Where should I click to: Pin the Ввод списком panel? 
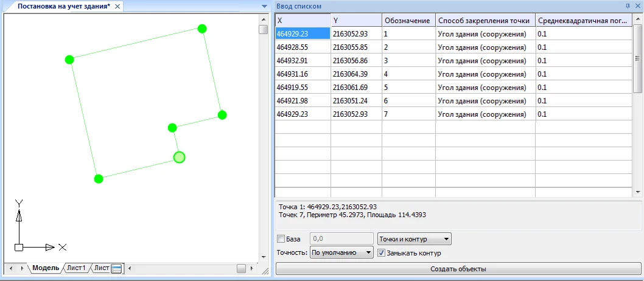[x=627, y=5]
